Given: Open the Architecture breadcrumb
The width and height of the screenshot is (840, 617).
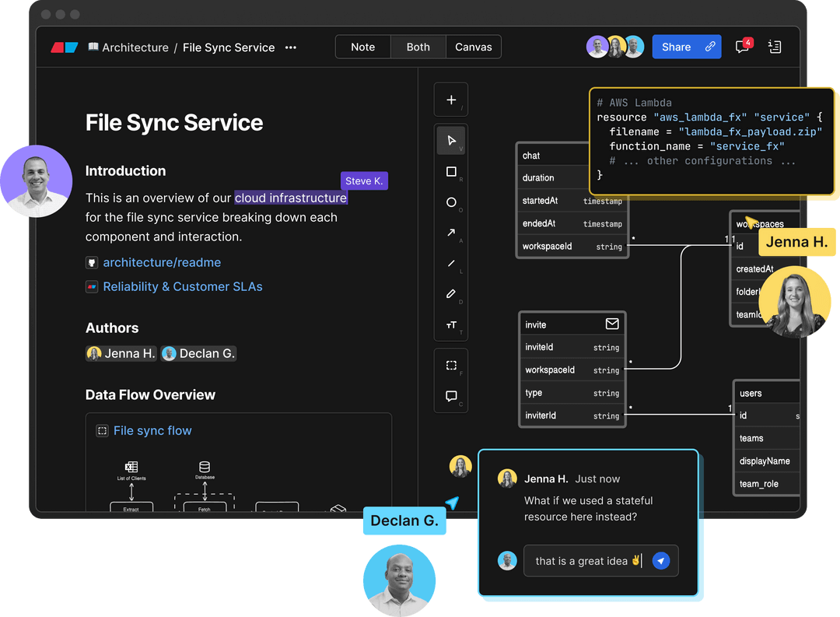Looking at the screenshot, I should [135, 47].
